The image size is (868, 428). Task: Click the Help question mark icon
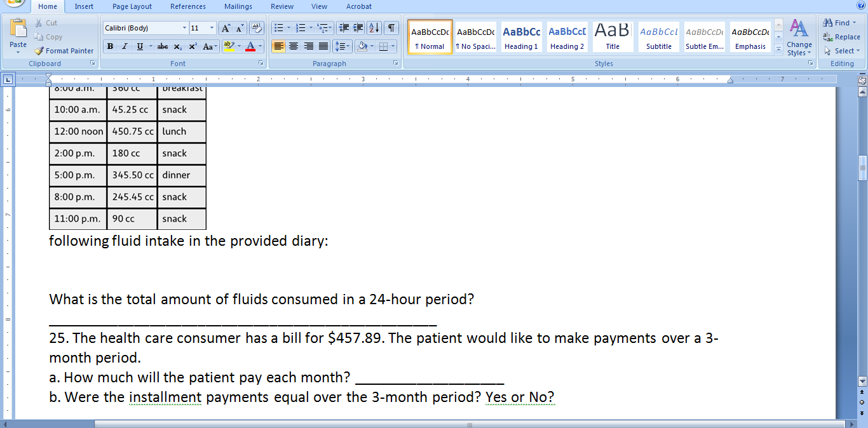861,6
